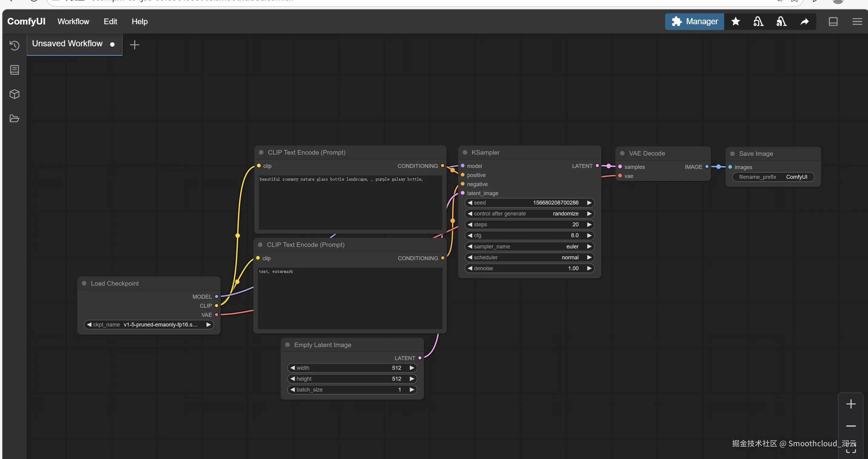Open the model library cube icon
868x459 pixels.
[15, 94]
